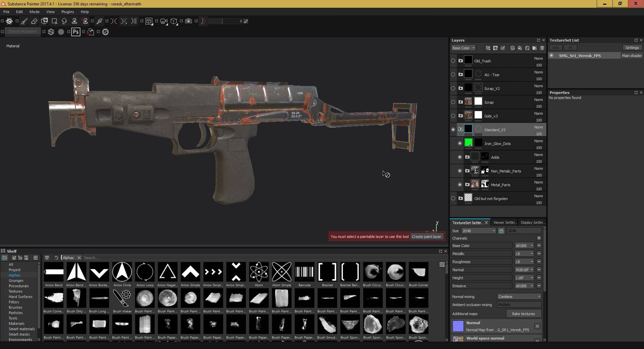Select the Smart materials shelf category
644x349 pixels.
click(x=21, y=329)
